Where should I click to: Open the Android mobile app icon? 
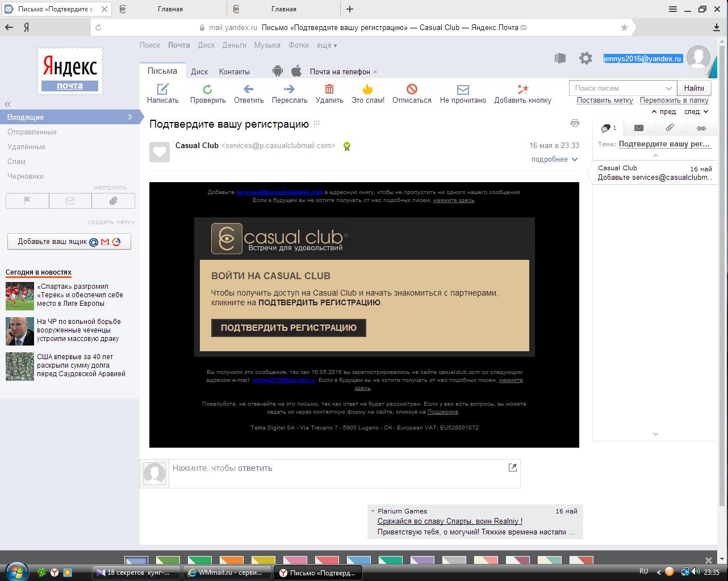(277, 71)
